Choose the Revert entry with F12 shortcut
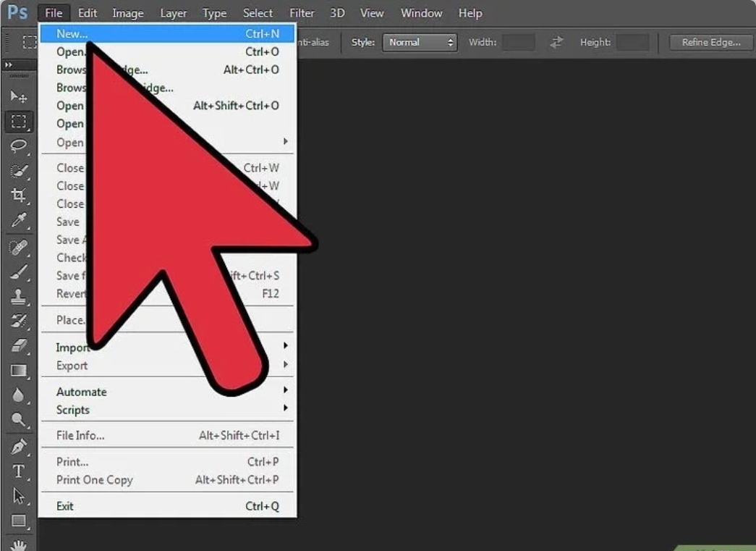This screenshot has width=756, height=551. pos(167,293)
